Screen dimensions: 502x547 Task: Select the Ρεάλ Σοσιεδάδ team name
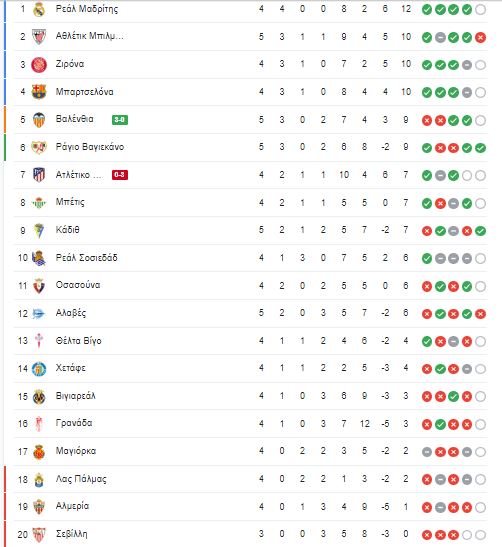point(87,258)
